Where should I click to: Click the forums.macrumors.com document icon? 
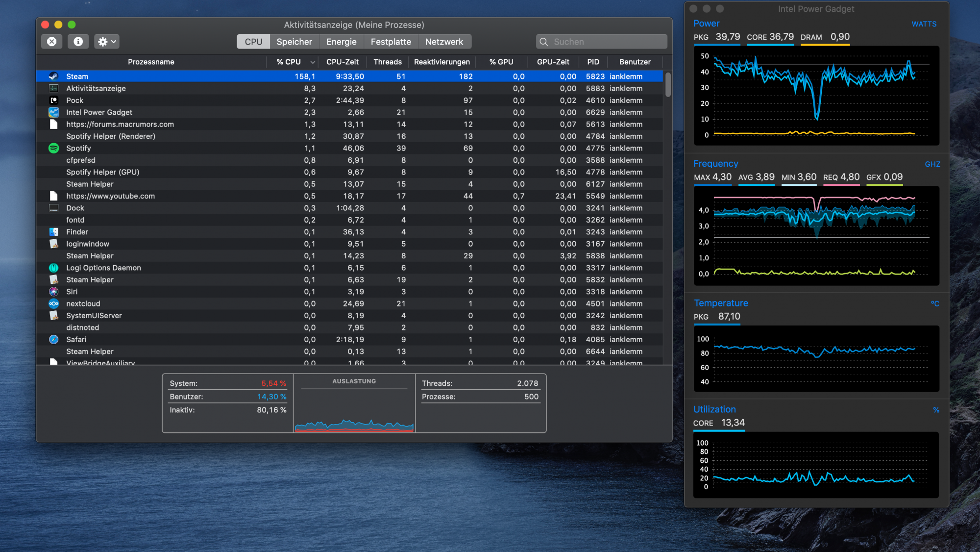pyautogui.click(x=54, y=124)
